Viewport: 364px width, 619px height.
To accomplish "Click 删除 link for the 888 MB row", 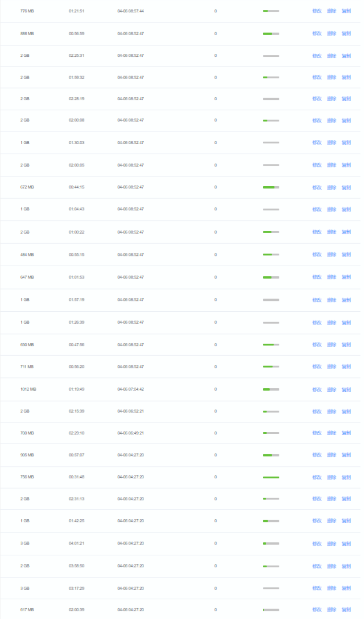I will pos(331,34).
